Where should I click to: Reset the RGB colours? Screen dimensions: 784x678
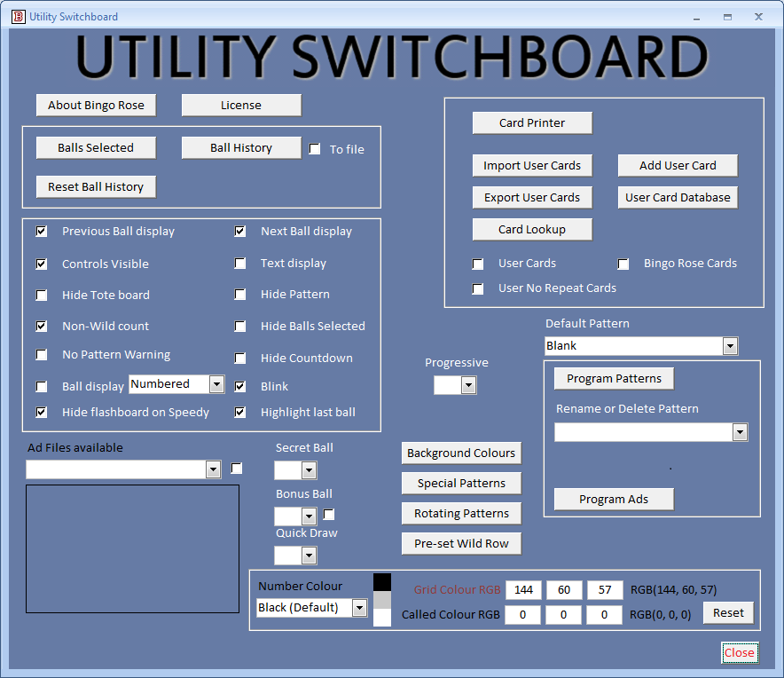[728, 613]
